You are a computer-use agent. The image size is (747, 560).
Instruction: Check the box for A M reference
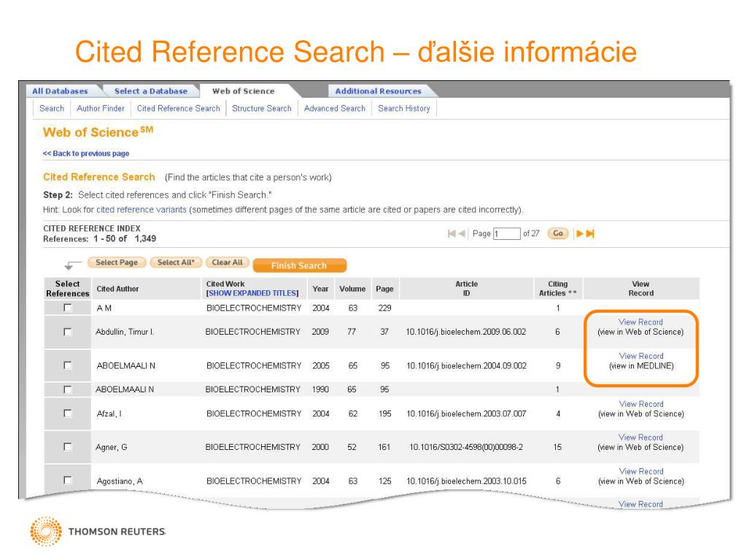point(68,308)
